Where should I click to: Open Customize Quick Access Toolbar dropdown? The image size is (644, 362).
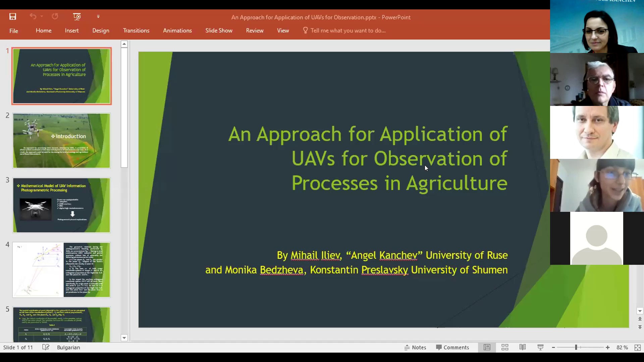click(x=98, y=16)
